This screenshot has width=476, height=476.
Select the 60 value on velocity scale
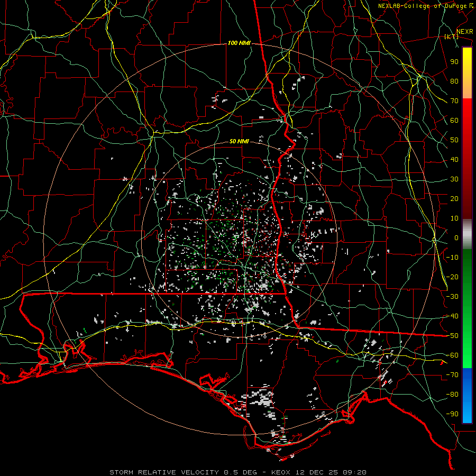[454, 120]
